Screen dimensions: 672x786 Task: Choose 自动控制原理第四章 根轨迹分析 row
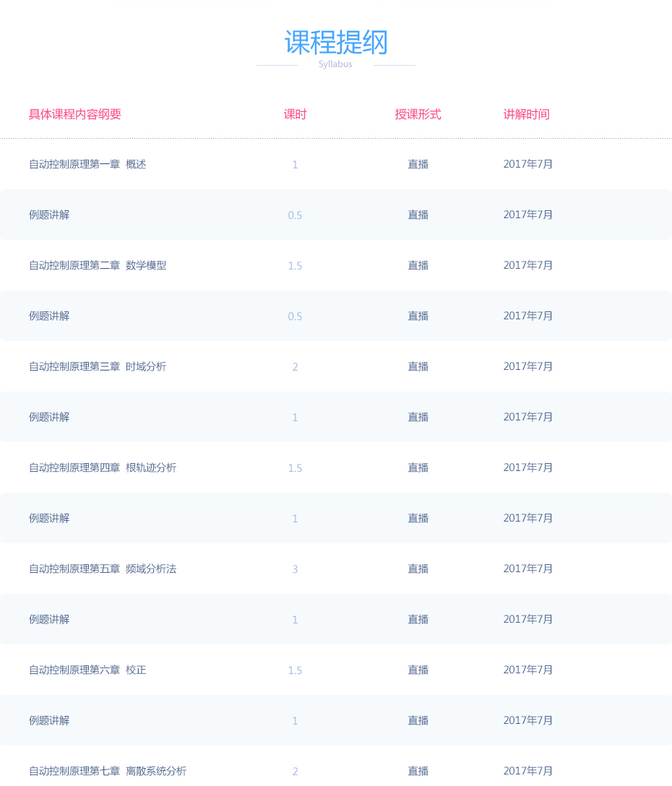tap(336, 467)
